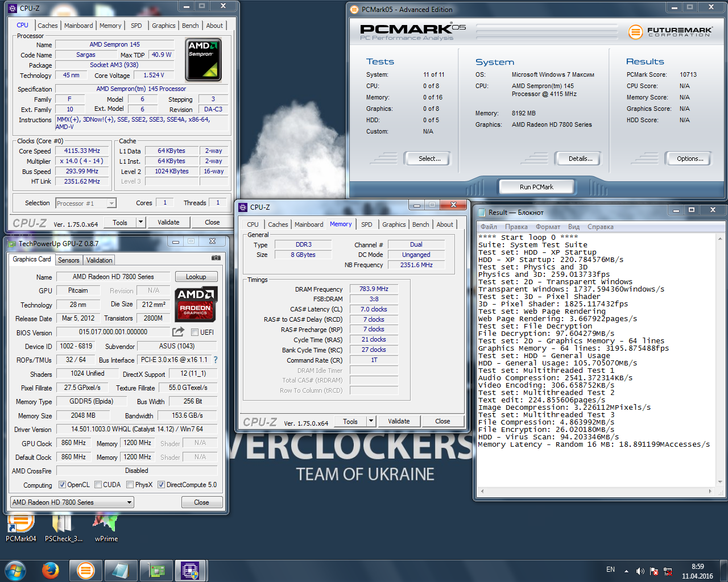This screenshot has width=728, height=582.
Task: Open the Windows Start menu orb
Action: coord(15,571)
